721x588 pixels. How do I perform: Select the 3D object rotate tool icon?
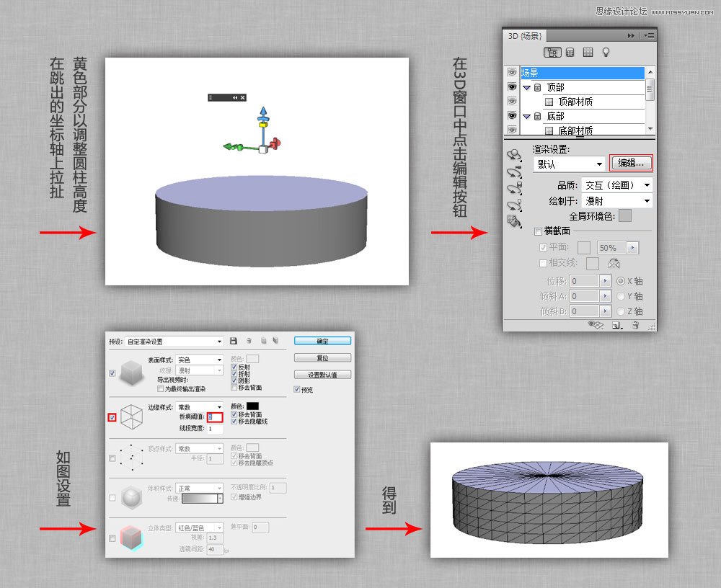click(x=514, y=155)
